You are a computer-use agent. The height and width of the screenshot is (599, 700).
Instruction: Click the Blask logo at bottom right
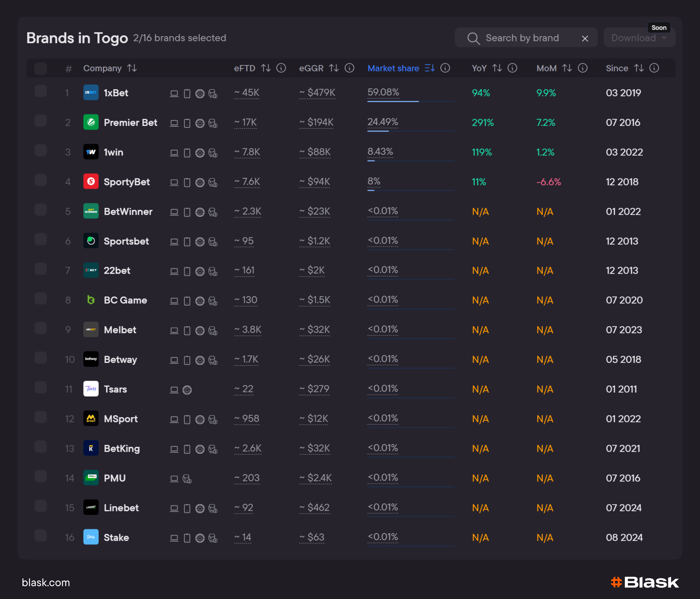point(646,582)
